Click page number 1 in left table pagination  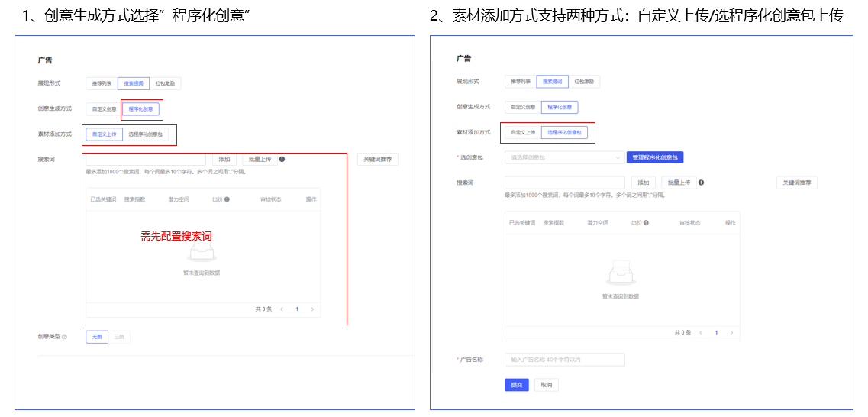pos(296,309)
